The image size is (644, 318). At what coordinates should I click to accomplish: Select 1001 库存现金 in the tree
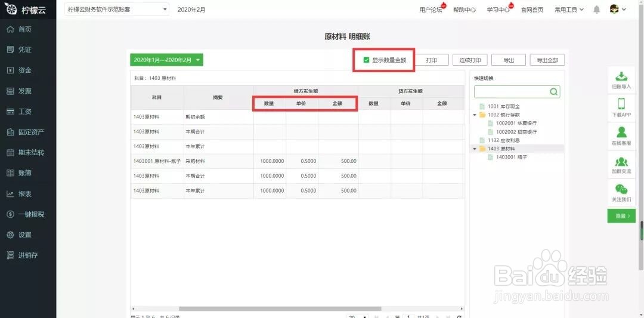click(503, 106)
